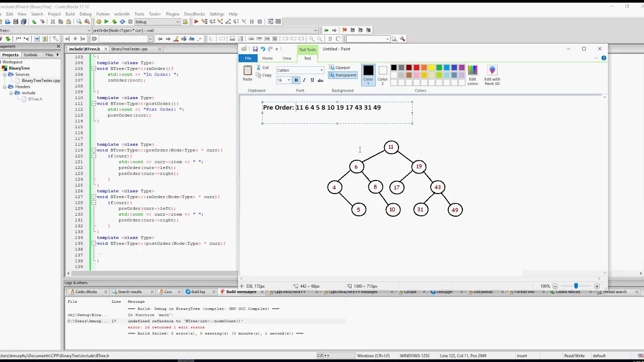This screenshot has height=362, width=644.
Task: Toggle Italic formatting in Paint
Action: coord(304,80)
